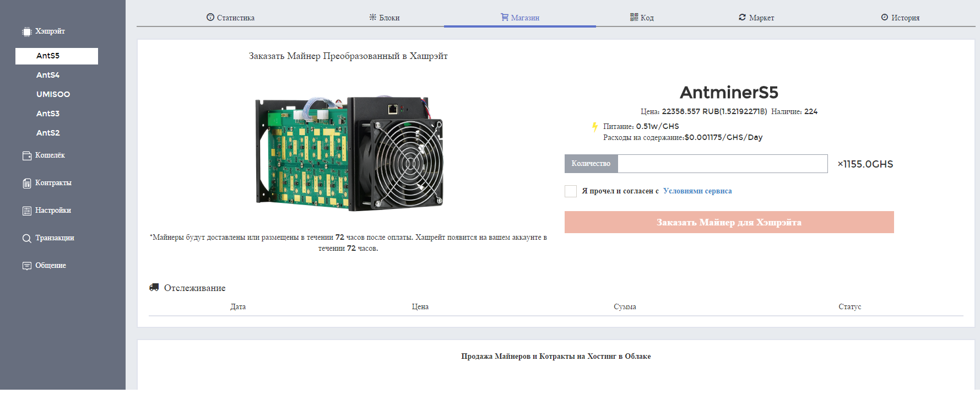Click the Контракты document icon
The height and width of the screenshot is (420, 980).
tap(26, 184)
